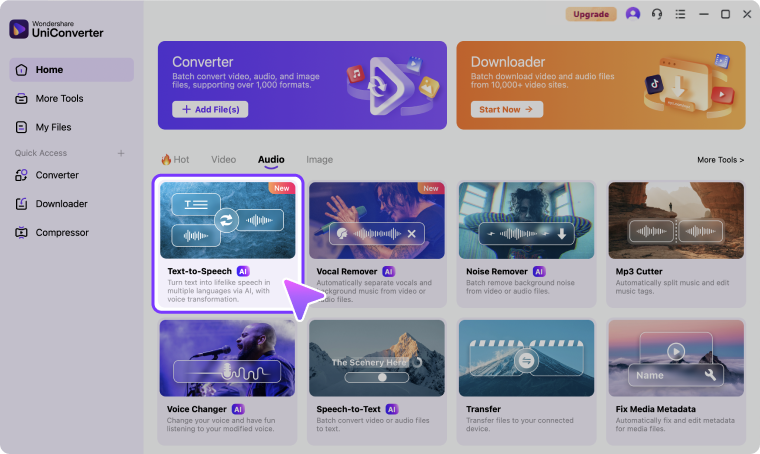The height and width of the screenshot is (454, 760).
Task: Open the Voice Changer tool thumbnail
Action: 227,358
